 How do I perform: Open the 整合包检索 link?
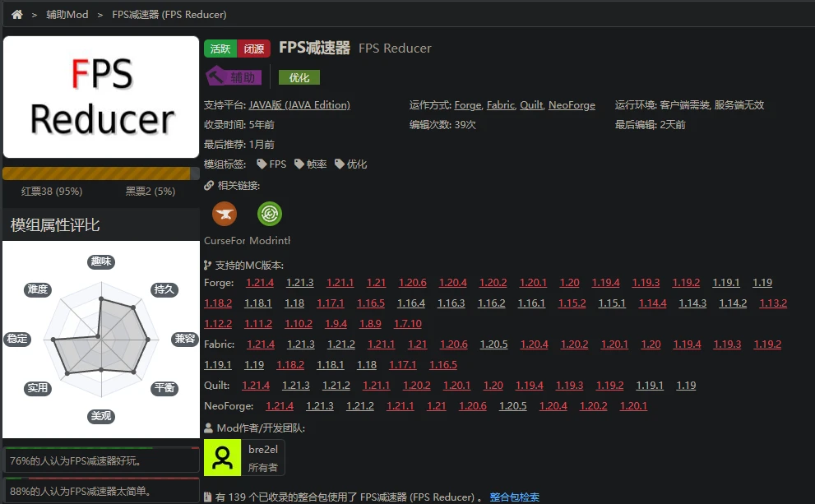point(514,497)
